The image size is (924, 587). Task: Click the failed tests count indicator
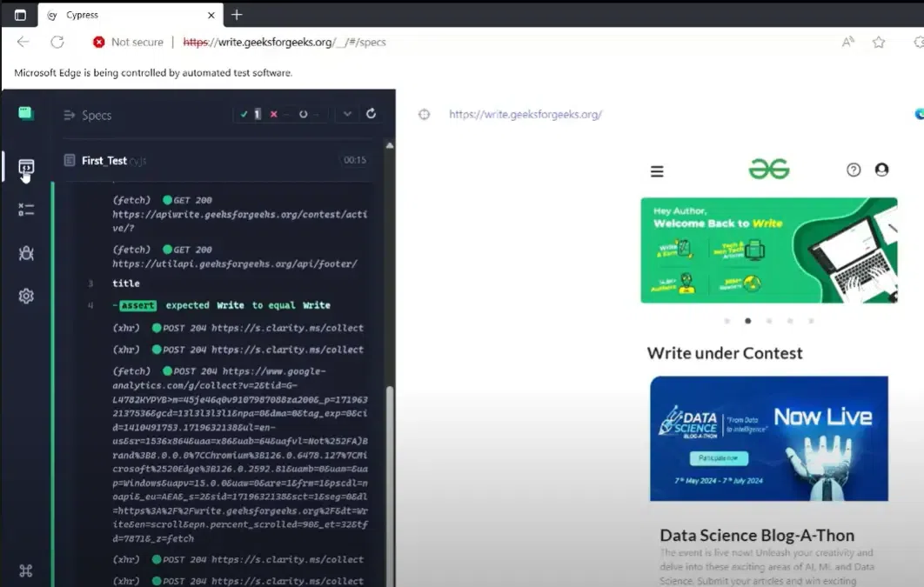tap(279, 114)
